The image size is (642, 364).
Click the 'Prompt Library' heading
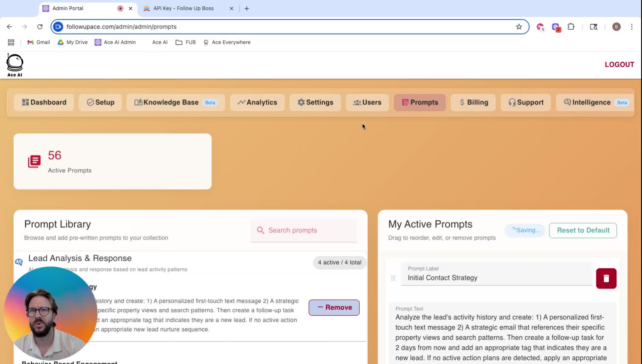pyautogui.click(x=57, y=224)
